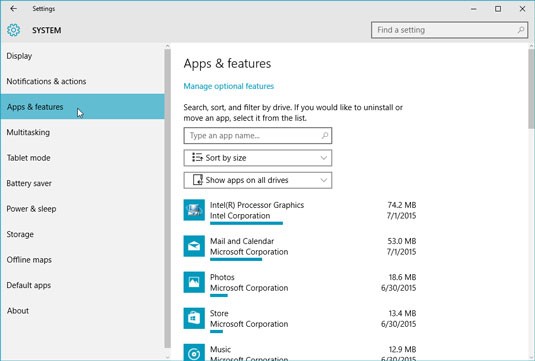
Task: Open the Show apps on all drives dropdown
Action: tap(258, 180)
